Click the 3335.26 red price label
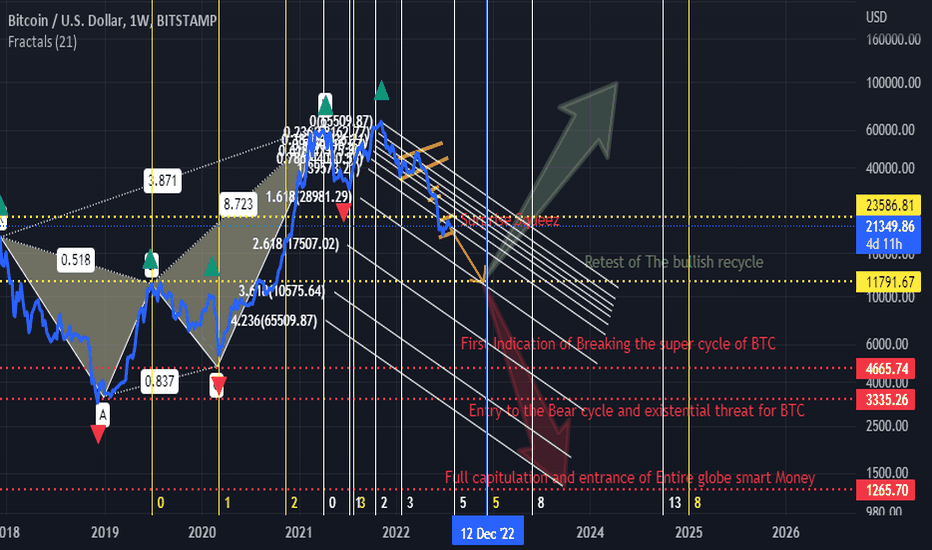The height and width of the screenshot is (550, 932). pos(886,400)
